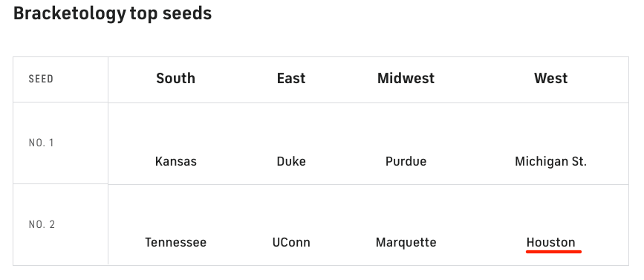Click the word top in the heading
The height and width of the screenshot is (280, 644).
(144, 14)
